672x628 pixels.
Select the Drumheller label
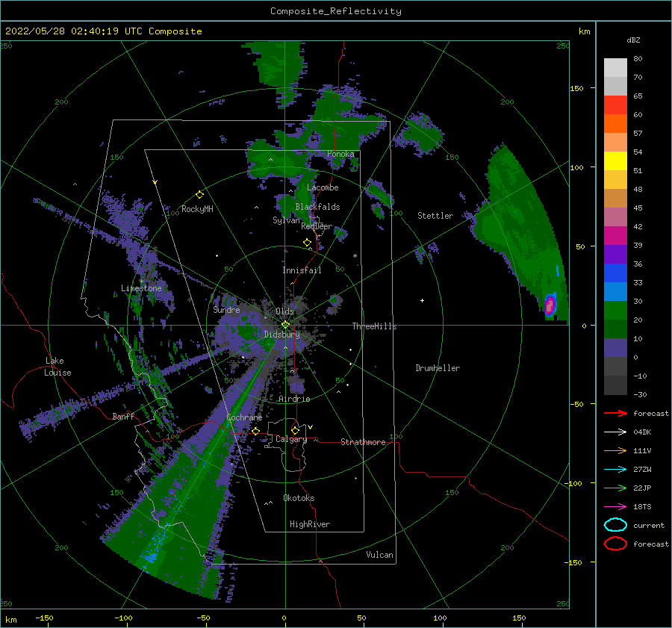[x=438, y=368]
